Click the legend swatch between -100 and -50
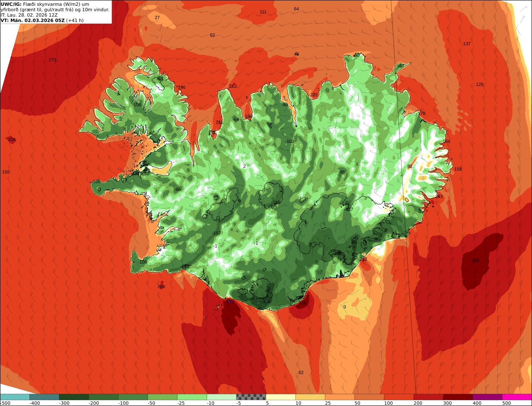532x406 pixels. tap(133, 397)
